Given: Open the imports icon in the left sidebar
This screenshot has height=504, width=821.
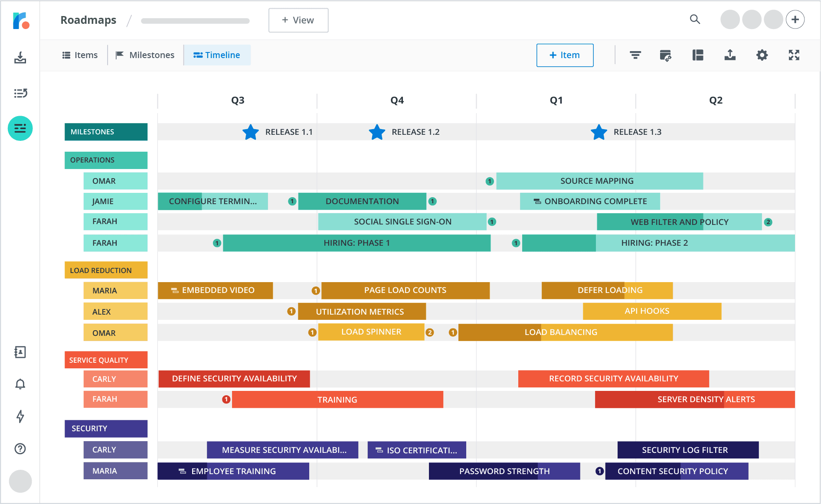Looking at the screenshot, I should coord(20,58).
